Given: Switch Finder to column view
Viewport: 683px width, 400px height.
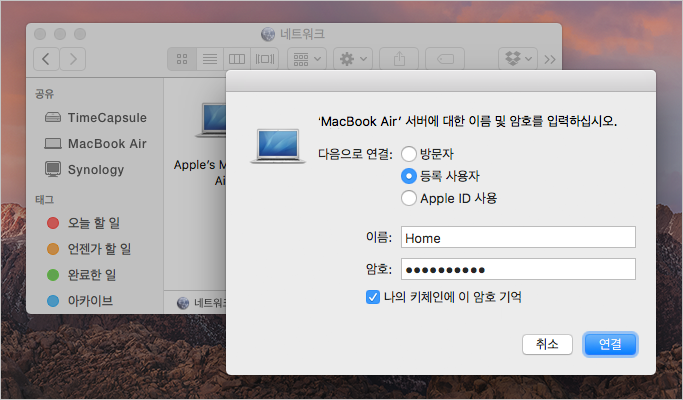Looking at the screenshot, I should 237,59.
